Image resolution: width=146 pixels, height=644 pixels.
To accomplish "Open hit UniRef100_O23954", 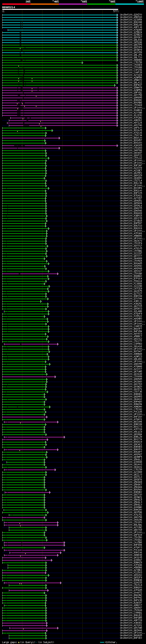I will tap(131, 20).
